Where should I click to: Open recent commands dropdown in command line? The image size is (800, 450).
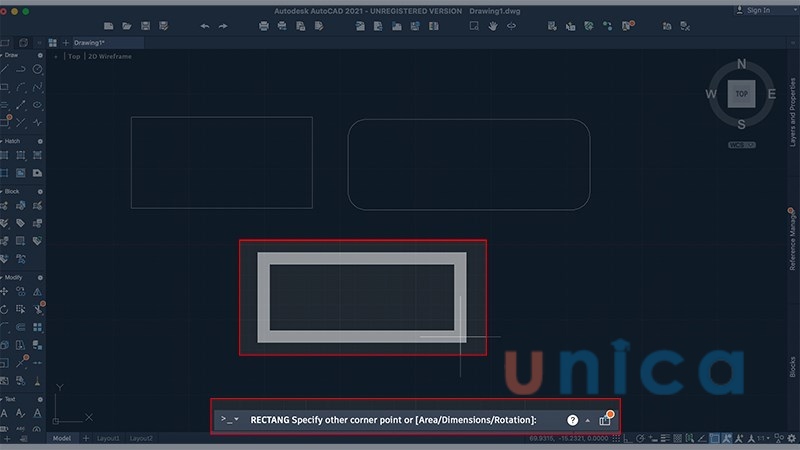click(237, 419)
